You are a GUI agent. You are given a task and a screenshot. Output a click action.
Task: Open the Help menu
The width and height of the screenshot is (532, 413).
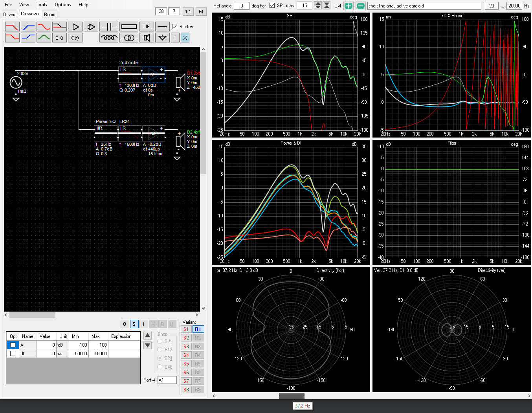(x=83, y=5)
